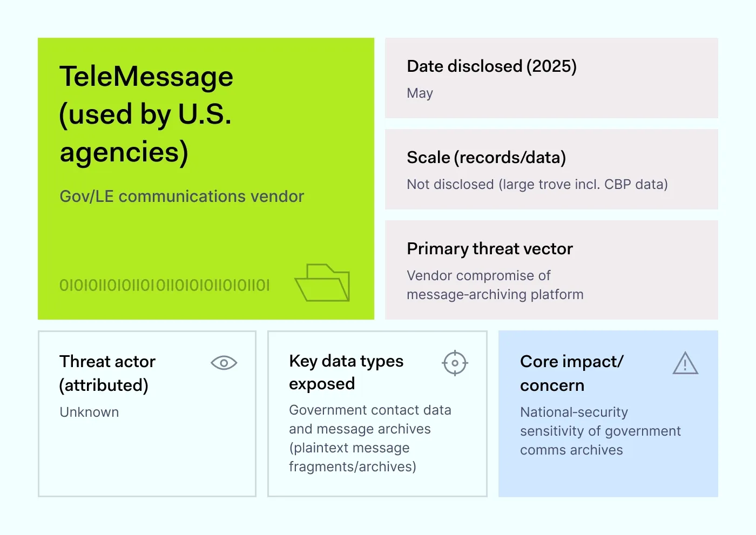756x535 pixels.
Task: Select the TeleMessage title heading
Action: pyautogui.click(x=146, y=114)
